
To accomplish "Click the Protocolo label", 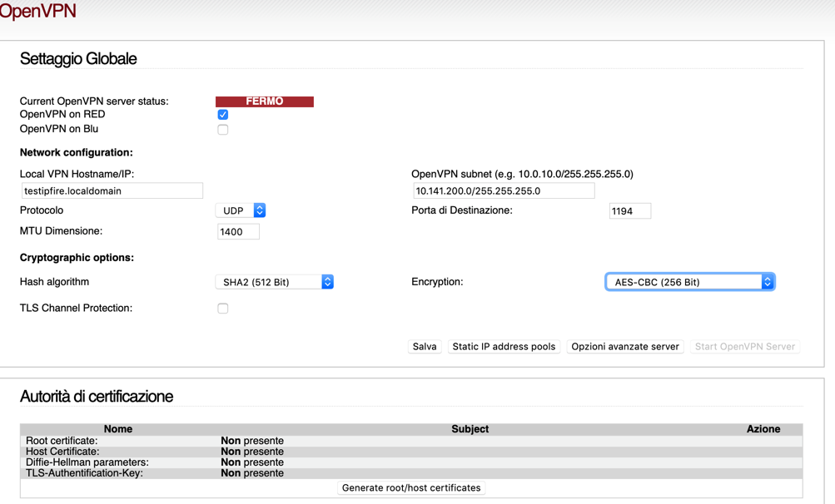I will tap(42, 210).
